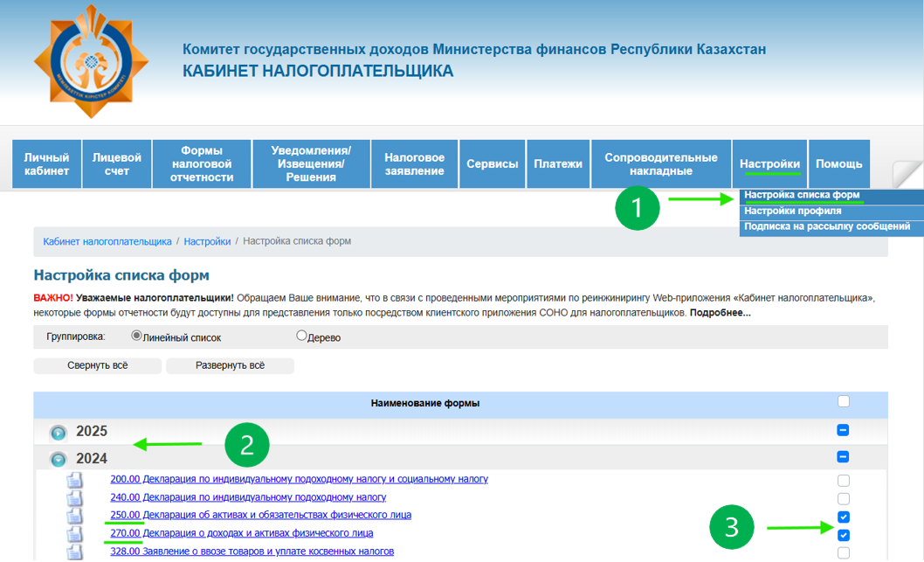Open form 270.00 income declaration link
The height and width of the screenshot is (562, 924).
click(x=242, y=533)
